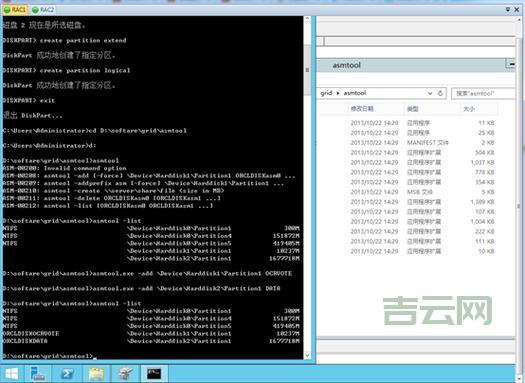Select the file row sized 222 KB
Image resolution: width=525 pixels, height=383 pixels.
click(x=408, y=232)
